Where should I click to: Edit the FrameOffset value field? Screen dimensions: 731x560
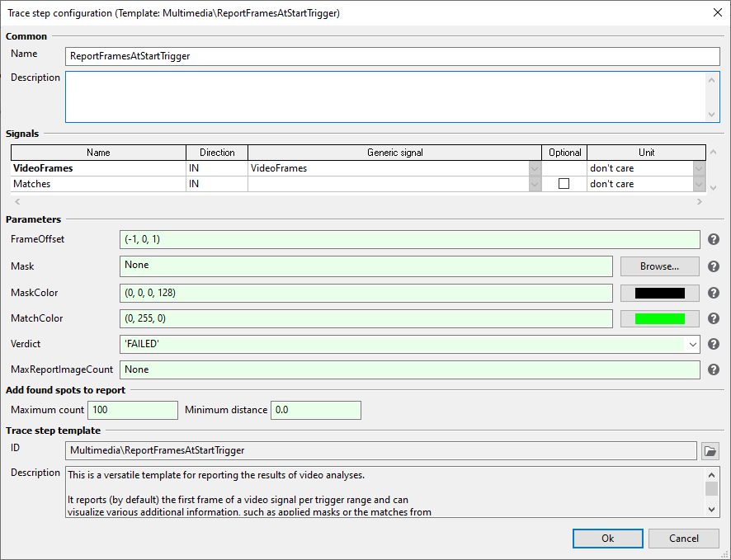[410, 239]
